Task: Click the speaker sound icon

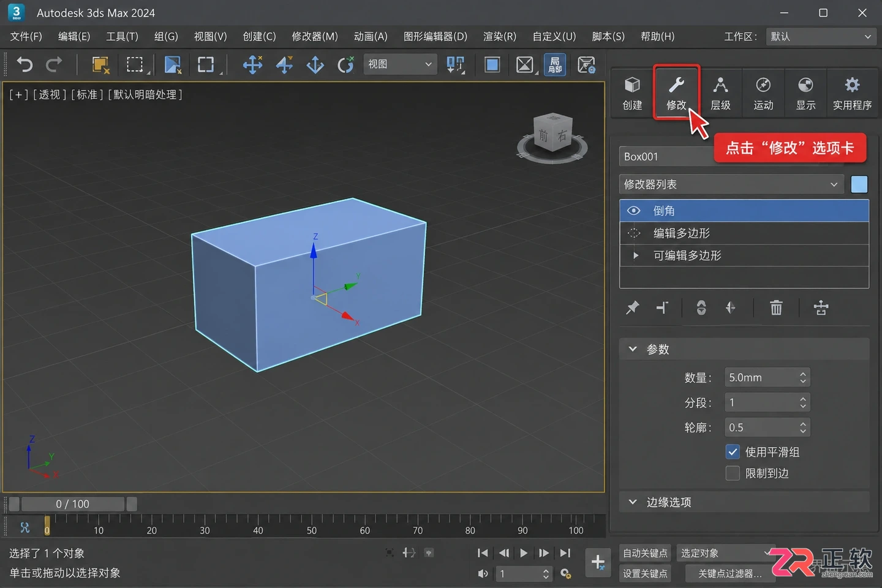Action: [483, 574]
